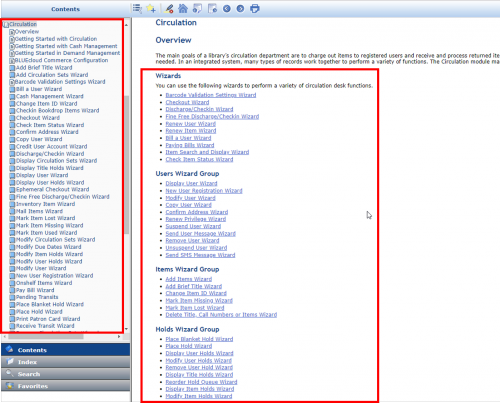Switch to the Contents pane tab

coord(66,350)
